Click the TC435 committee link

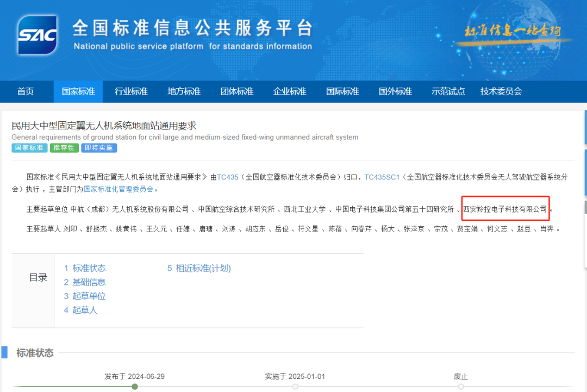[x=228, y=177]
